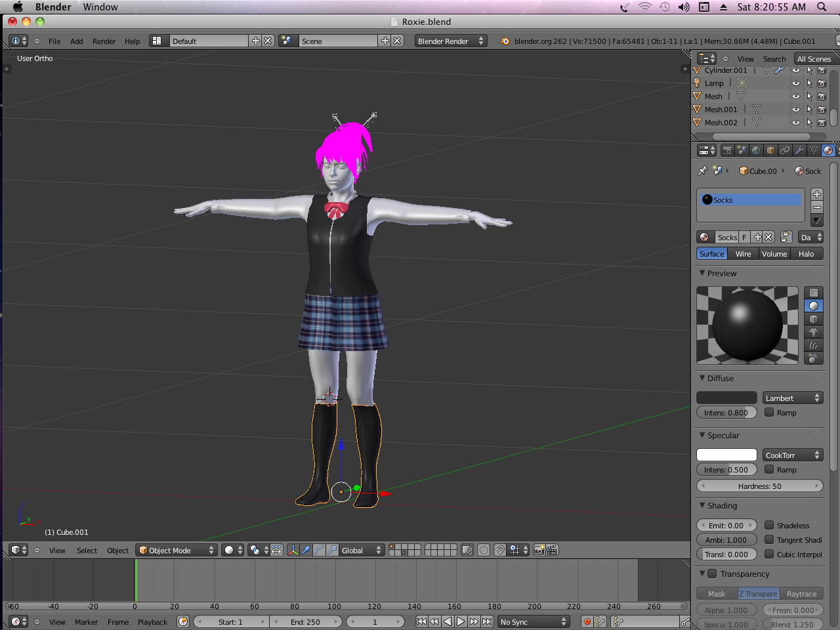Screen dimensions: 840x630
Task: Jump to the last frame in timeline
Action: (488, 621)
